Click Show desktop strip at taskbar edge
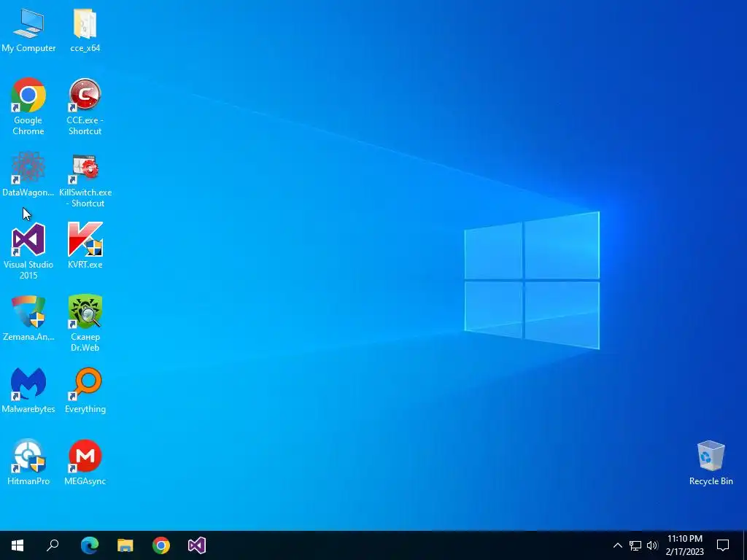Viewport: 747px width, 560px height. (x=745, y=545)
